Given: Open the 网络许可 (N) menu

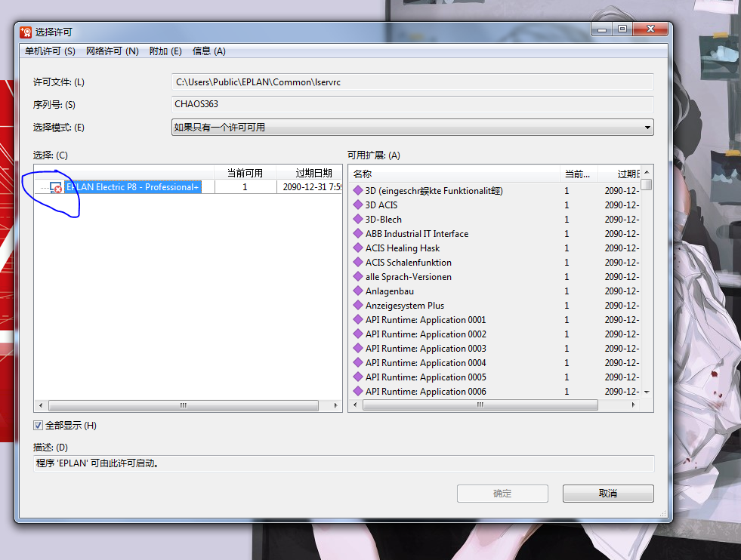Looking at the screenshot, I should (112, 51).
